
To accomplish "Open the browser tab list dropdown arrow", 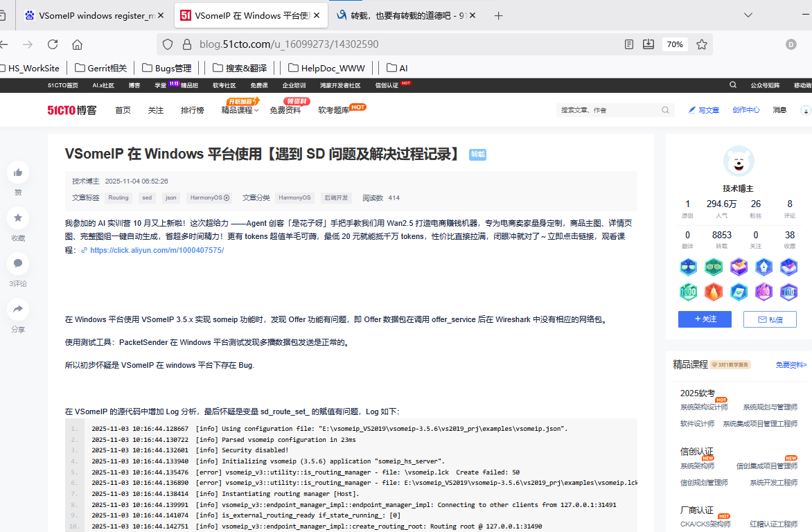I will (x=747, y=15).
